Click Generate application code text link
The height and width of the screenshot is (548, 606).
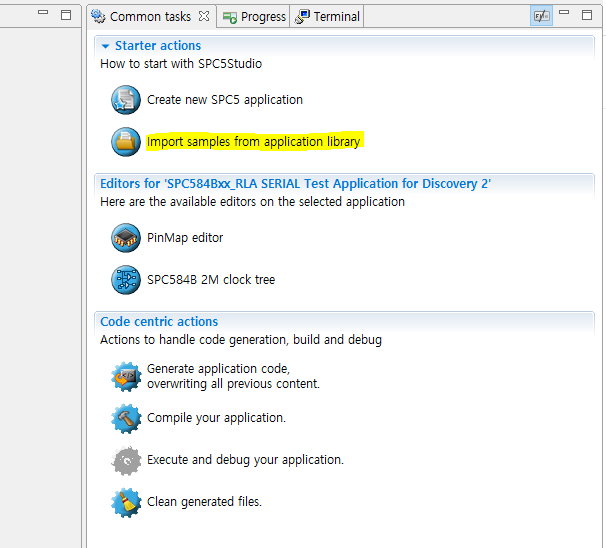point(233,376)
